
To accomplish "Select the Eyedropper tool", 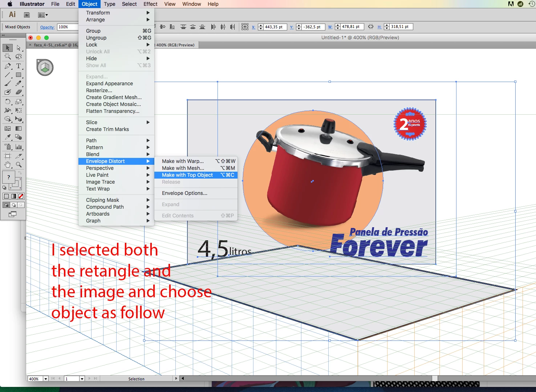I will coord(8,137).
